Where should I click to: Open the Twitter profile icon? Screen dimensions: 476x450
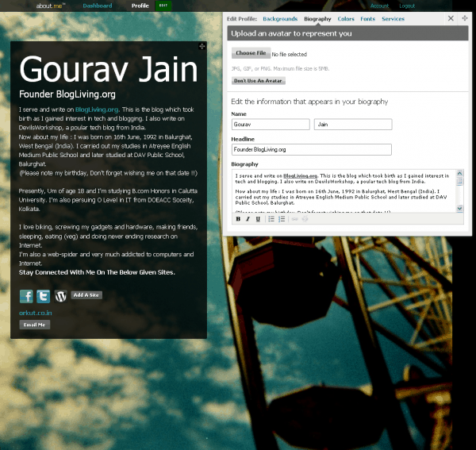point(43,296)
